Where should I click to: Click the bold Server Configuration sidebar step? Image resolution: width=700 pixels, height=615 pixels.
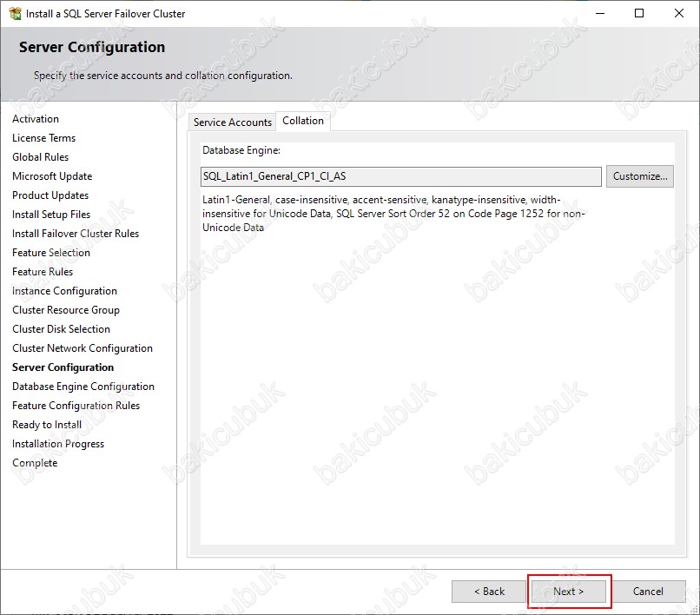point(63,367)
